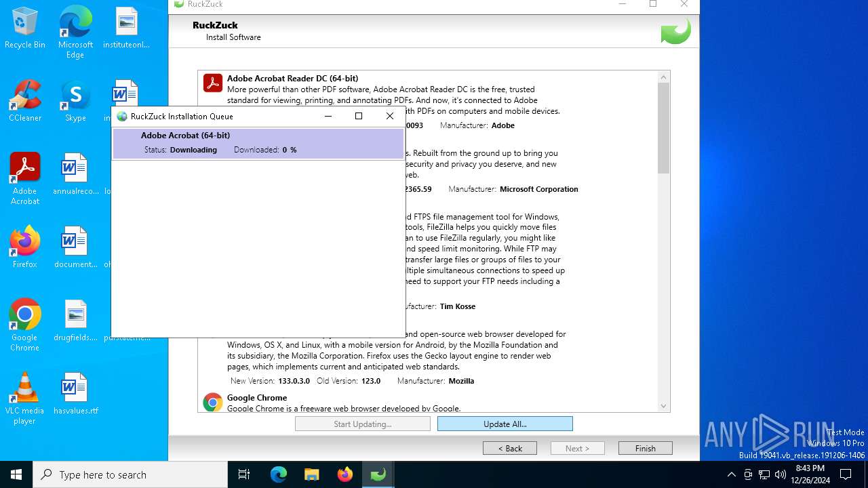Switch to the RuckZuck app on the taskbar
The height and width of the screenshot is (488, 868).
click(x=378, y=474)
